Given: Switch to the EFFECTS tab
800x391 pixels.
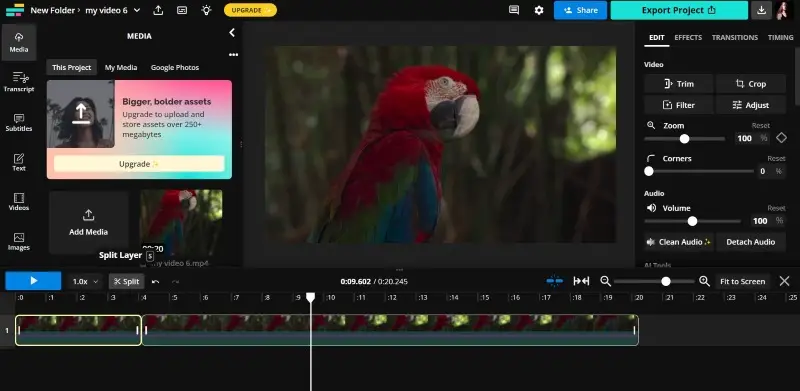Looking at the screenshot, I should 688,37.
